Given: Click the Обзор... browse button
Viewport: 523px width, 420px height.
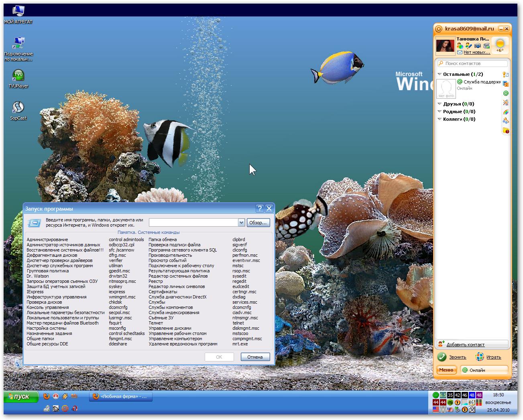Looking at the screenshot, I should (258, 223).
